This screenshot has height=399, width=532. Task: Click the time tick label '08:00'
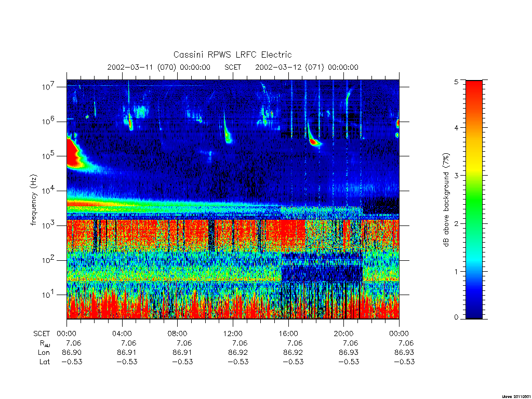177,334
